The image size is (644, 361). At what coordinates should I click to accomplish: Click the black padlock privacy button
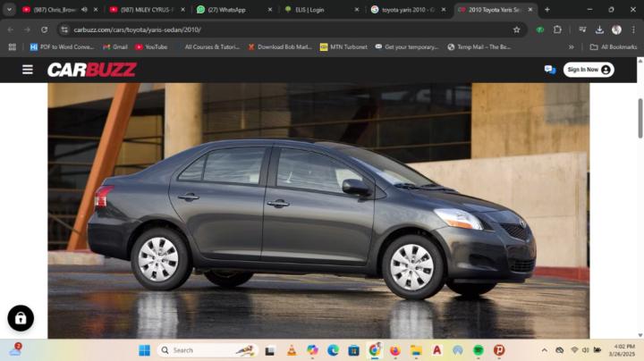pos(21,318)
